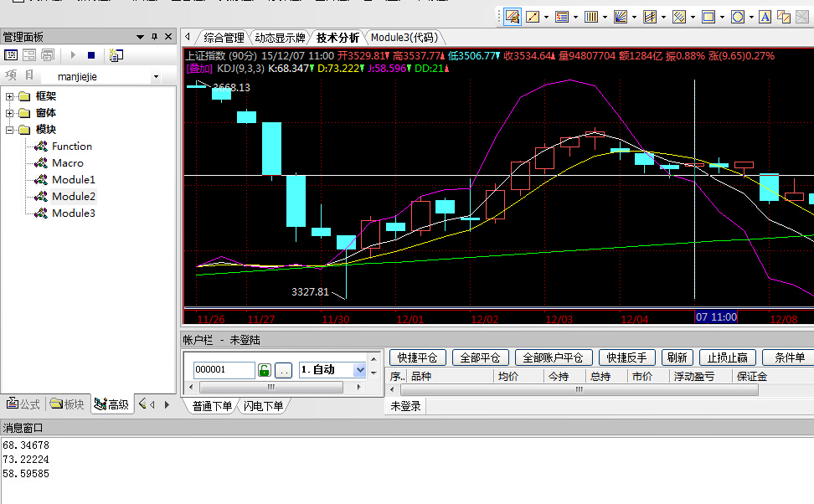Open fan lines tool dropdown arrow
The height and width of the screenshot is (504, 814).
(635, 17)
